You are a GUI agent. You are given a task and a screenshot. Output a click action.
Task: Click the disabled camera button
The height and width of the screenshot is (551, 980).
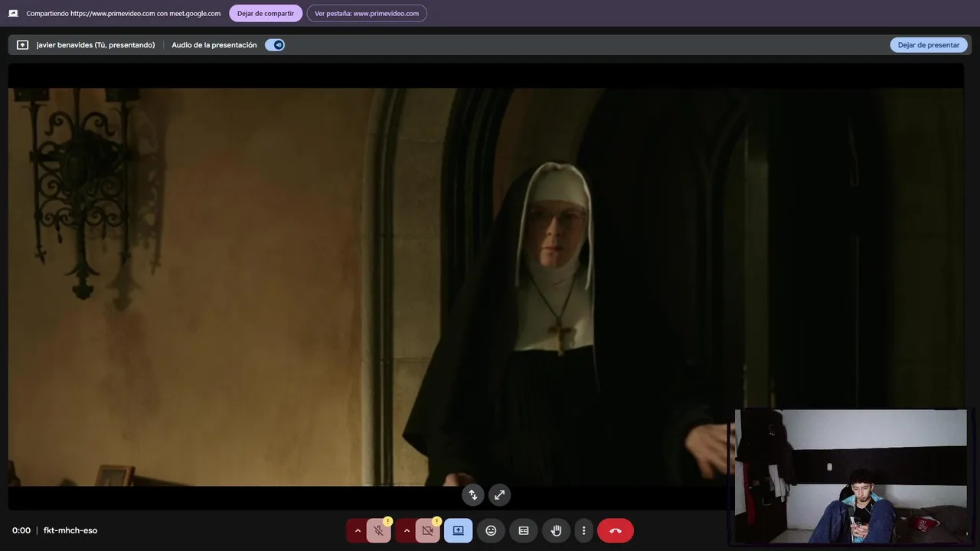click(x=427, y=530)
